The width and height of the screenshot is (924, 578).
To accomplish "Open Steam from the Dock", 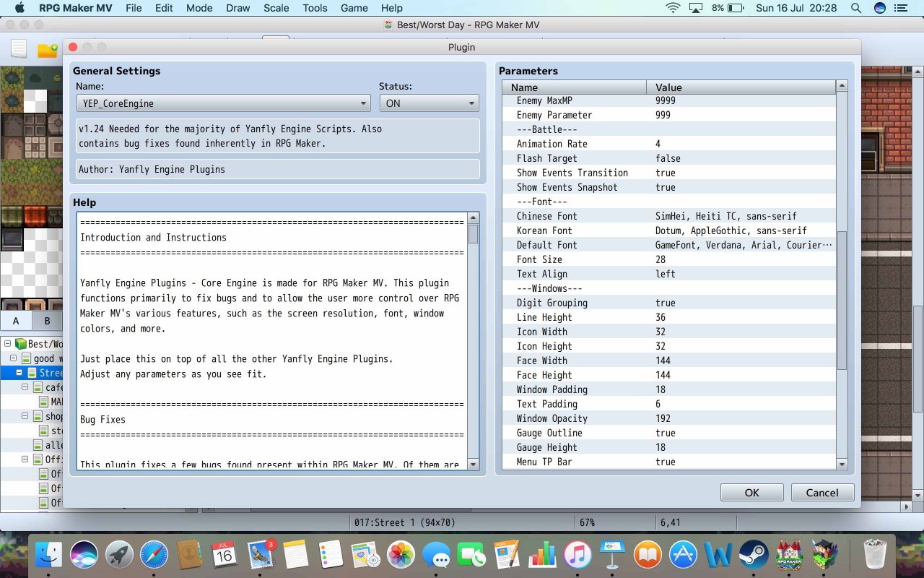I will (753, 554).
